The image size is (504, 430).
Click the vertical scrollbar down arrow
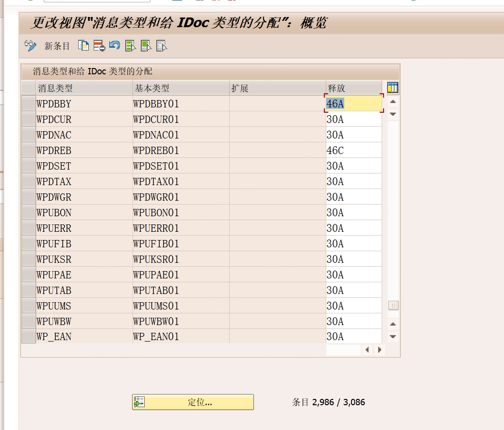click(393, 335)
